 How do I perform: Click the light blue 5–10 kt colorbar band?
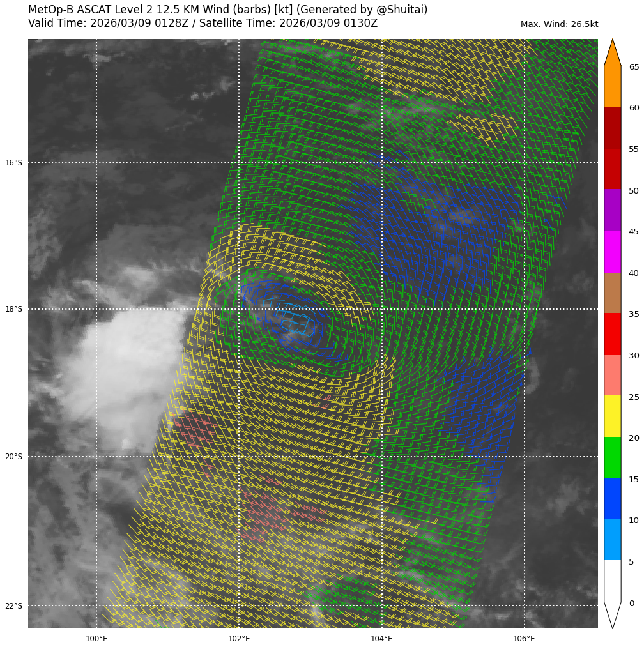[612, 539]
